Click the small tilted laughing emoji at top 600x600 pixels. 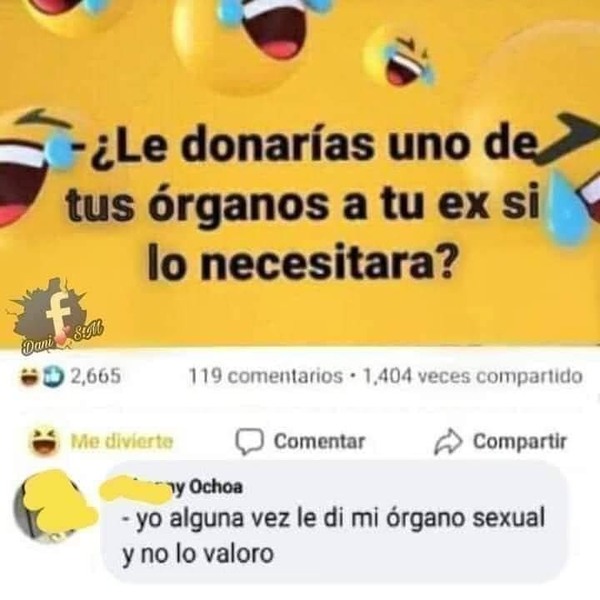click(x=399, y=58)
